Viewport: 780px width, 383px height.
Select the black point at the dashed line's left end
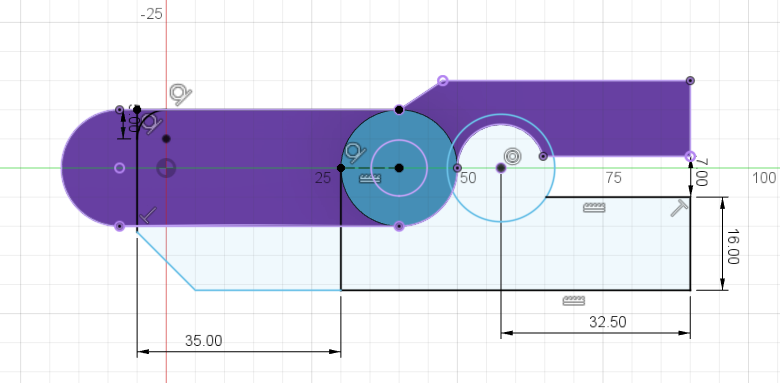pyautogui.click(x=341, y=168)
